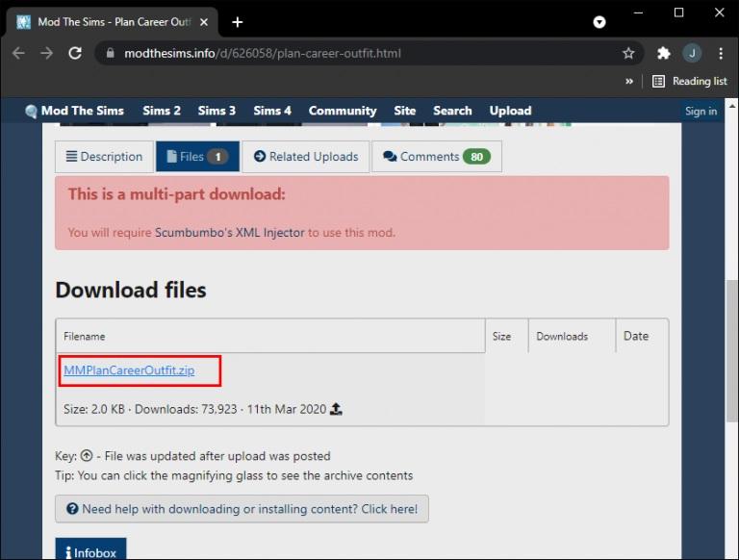
Task: Click the upload icon beside 11th Mar 2020
Action: (x=336, y=409)
